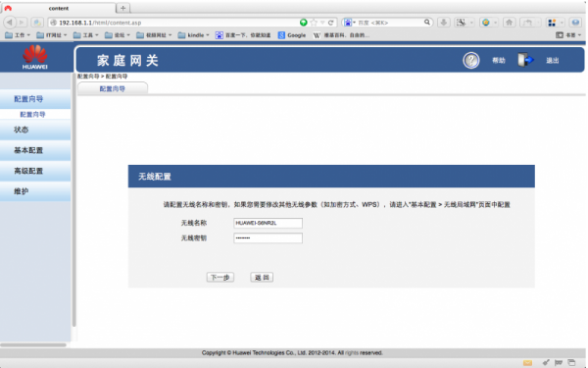Expand the 工作 bookmarks folder

pos(18,35)
